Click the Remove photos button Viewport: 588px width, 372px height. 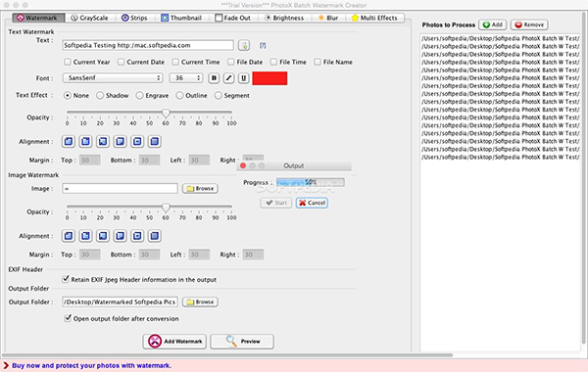pos(529,24)
